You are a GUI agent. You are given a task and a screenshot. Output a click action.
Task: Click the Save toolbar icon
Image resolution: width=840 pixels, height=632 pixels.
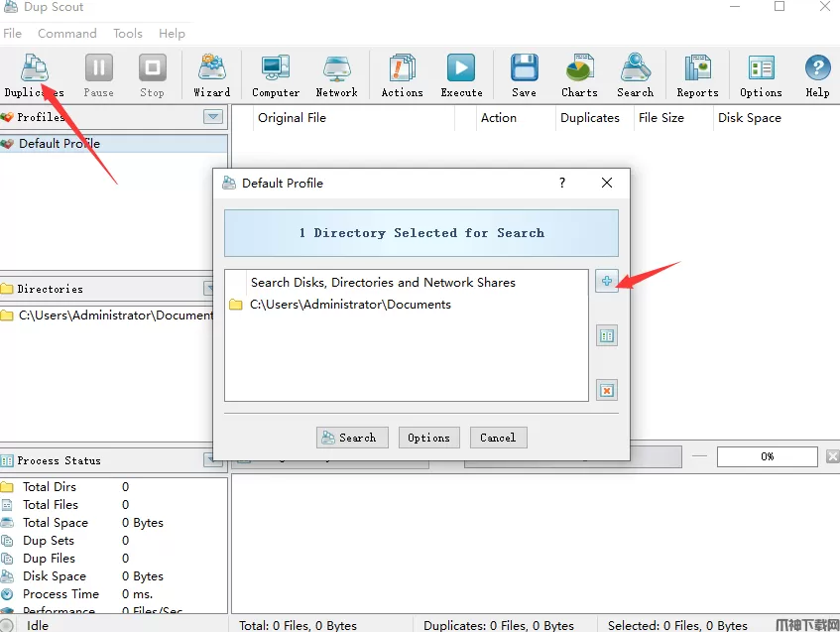[524, 75]
